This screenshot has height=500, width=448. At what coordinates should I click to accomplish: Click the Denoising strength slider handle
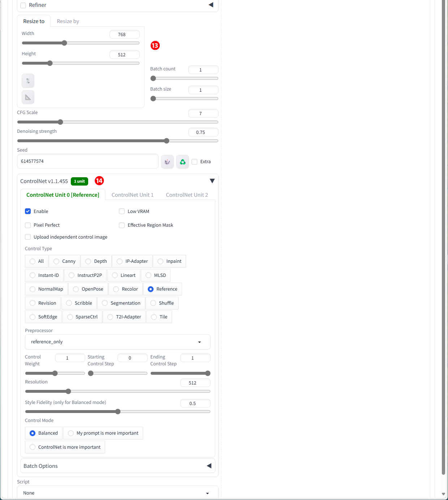click(167, 141)
